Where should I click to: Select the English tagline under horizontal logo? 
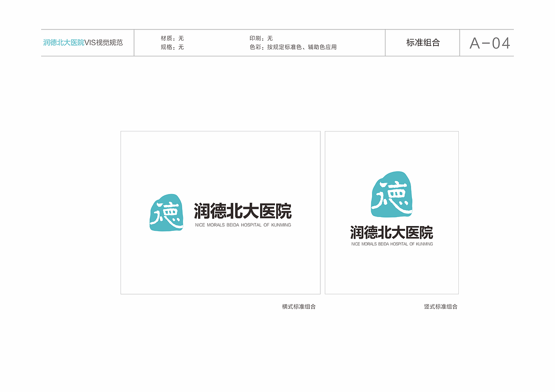click(x=243, y=224)
